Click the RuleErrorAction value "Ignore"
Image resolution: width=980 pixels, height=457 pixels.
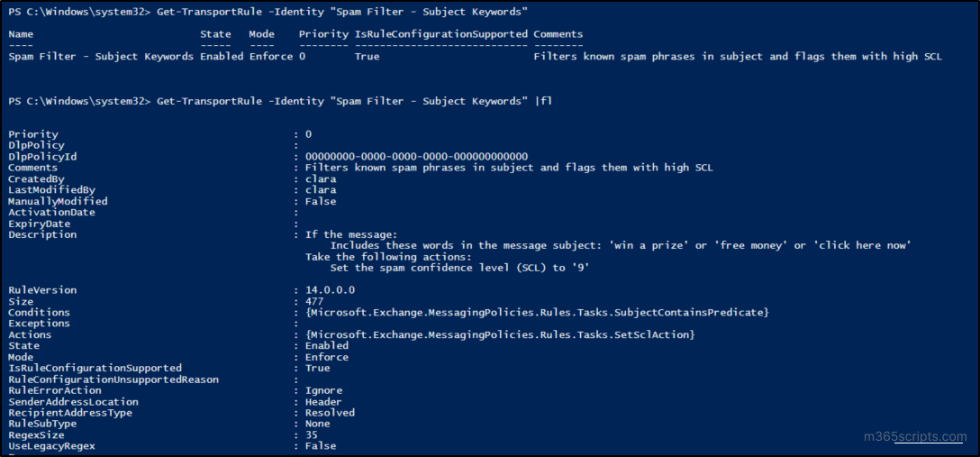323,390
